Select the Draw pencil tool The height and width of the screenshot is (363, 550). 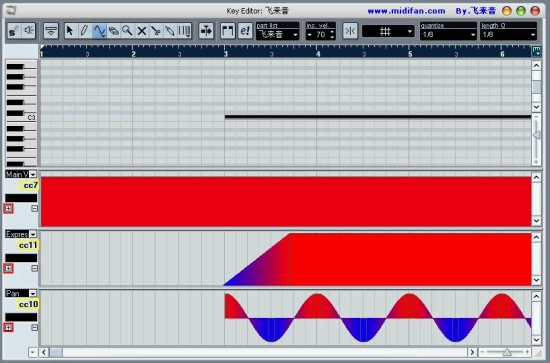point(84,31)
